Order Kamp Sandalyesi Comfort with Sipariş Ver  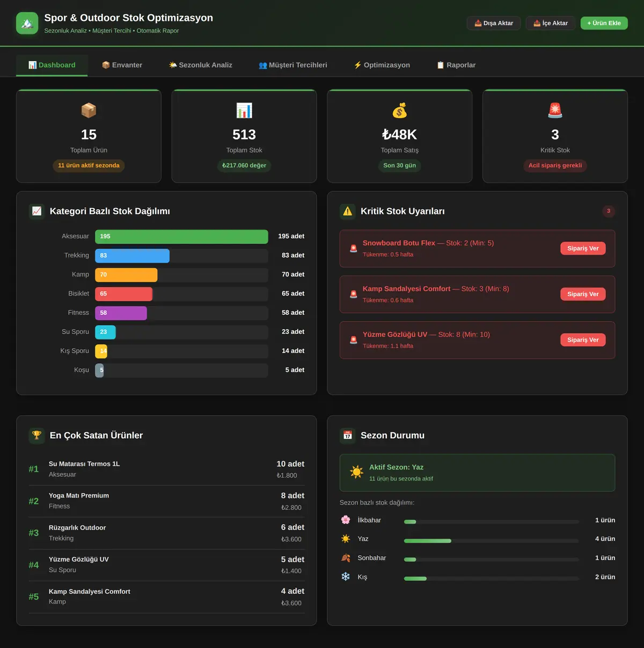[583, 294]
